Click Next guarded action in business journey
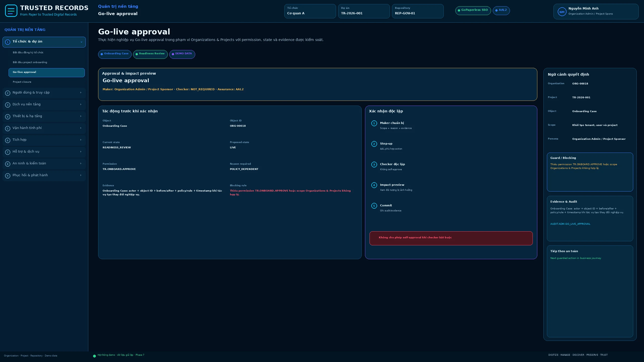Screen dimensions: 644x362 pos(576,258)
